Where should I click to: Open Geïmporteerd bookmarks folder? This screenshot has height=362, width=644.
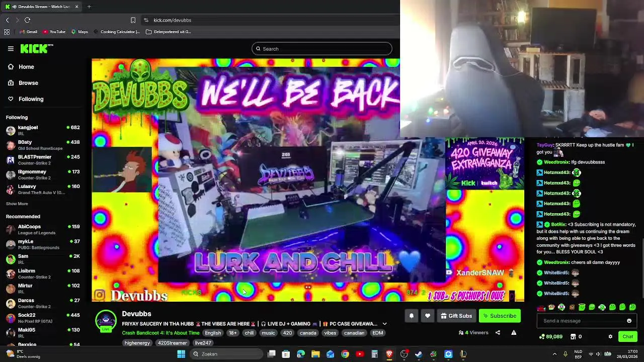click(169, 32)
